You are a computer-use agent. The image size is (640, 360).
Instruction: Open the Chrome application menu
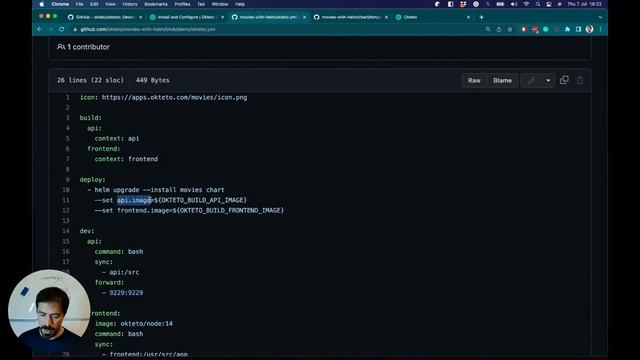[60, 4]
